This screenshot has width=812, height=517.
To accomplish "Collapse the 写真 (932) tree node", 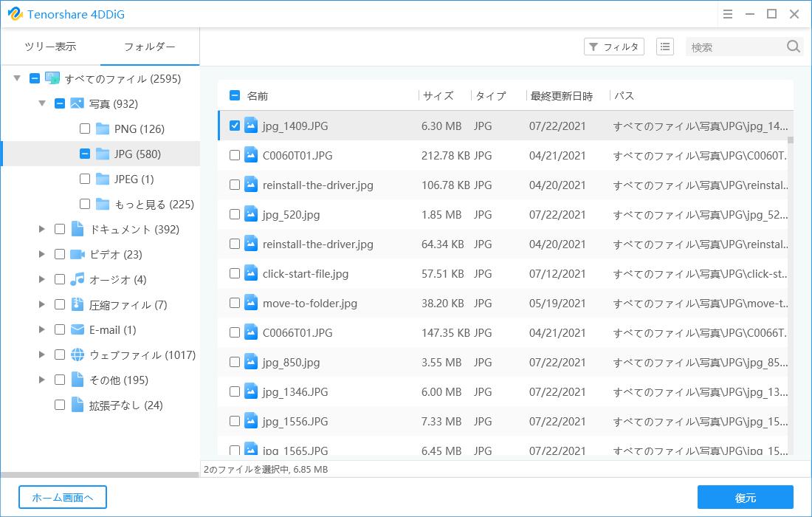I will pyautogui.click(x=42, y=104).
